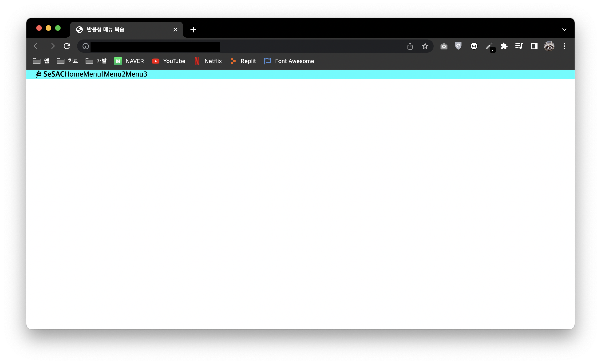Image resolution: width=601 pixels, height=364 pixels.
Task: Open the 개발 bookmarks folder
Action: tap(96, 61)
